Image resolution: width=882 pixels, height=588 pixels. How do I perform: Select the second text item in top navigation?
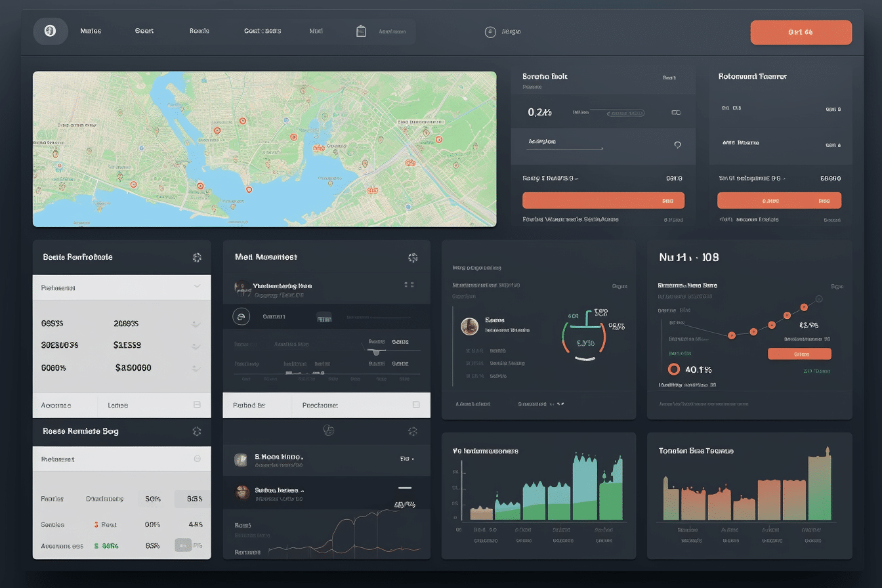coord(144,31)
